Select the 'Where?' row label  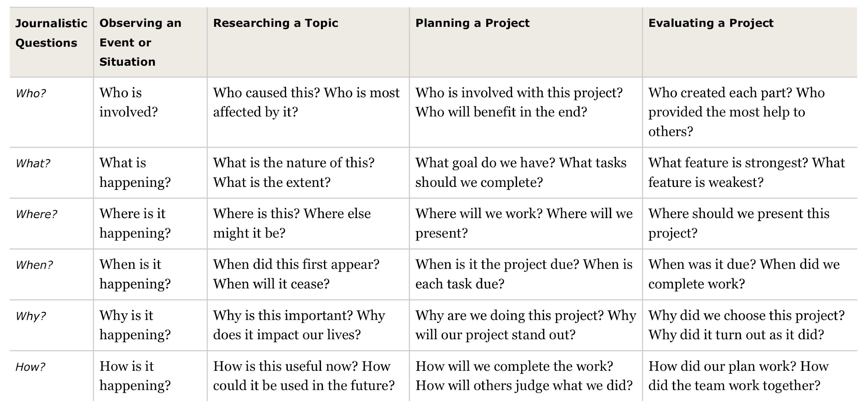[36, 214]
